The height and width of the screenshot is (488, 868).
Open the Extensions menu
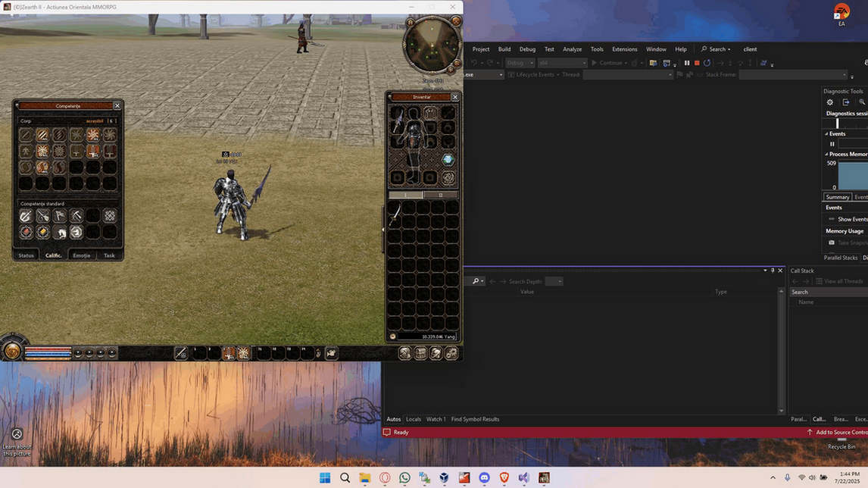click(x=624, y=49)
